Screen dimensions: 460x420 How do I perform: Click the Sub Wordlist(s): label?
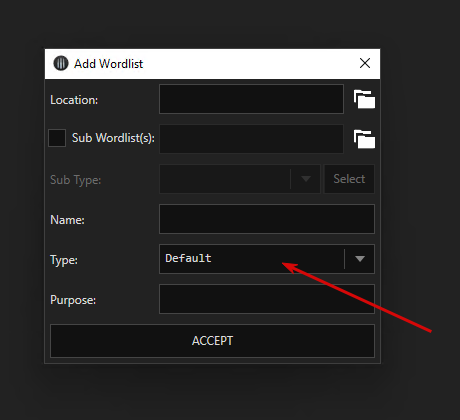113,138
